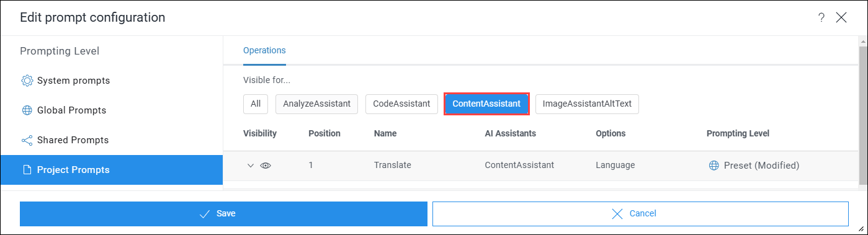The height and width of the screenshot is (235, 868).
Task: Expand the Translate row chevron
Action: point(251,166)
